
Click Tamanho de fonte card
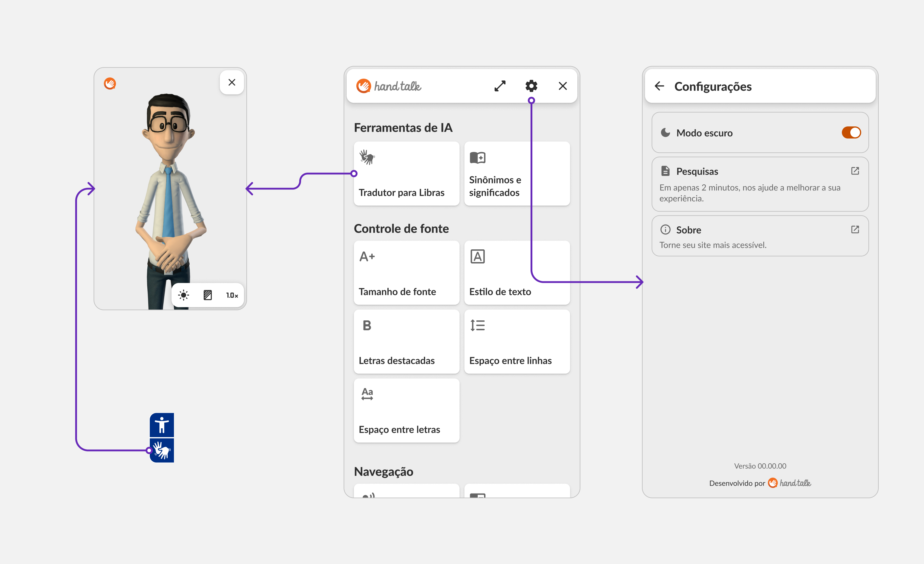pos(406,273)
